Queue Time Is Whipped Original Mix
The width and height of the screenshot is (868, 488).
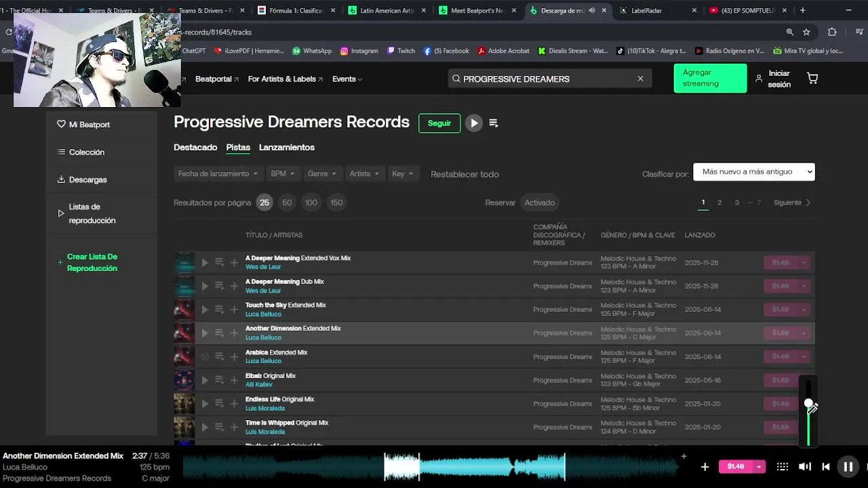point(219,426)
